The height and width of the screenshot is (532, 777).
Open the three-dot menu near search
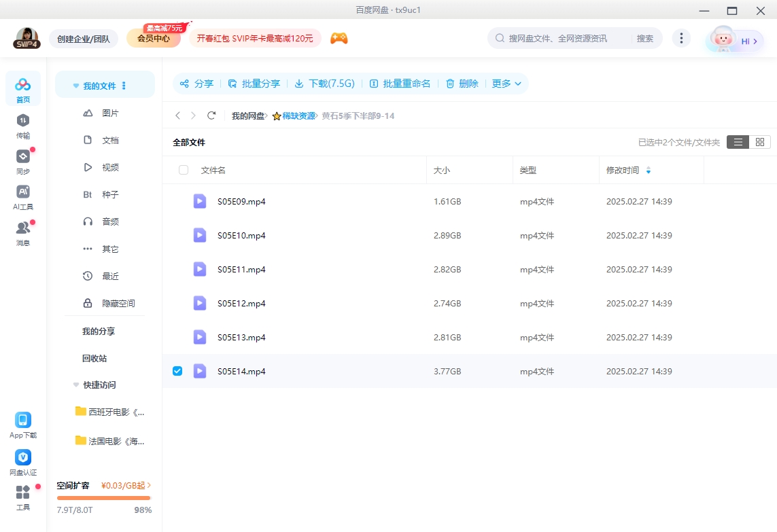point(681,38)
